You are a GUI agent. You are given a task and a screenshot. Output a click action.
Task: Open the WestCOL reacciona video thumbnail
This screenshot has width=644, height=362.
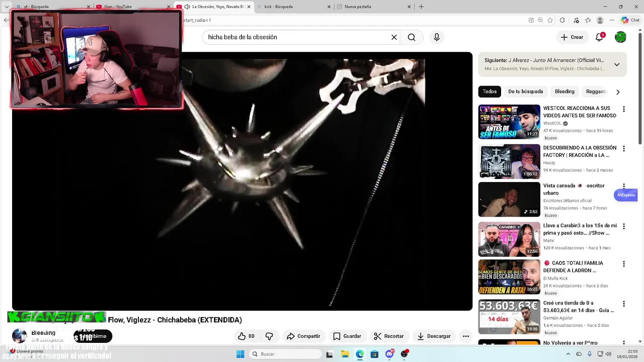click(x=509, y=122)
